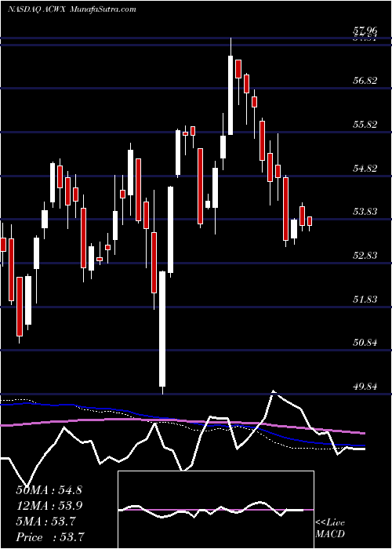Click inside the MACD inset chart box
Image resolution: width=392 pixels, height=549 pixels.
click(x=216, y=510)
